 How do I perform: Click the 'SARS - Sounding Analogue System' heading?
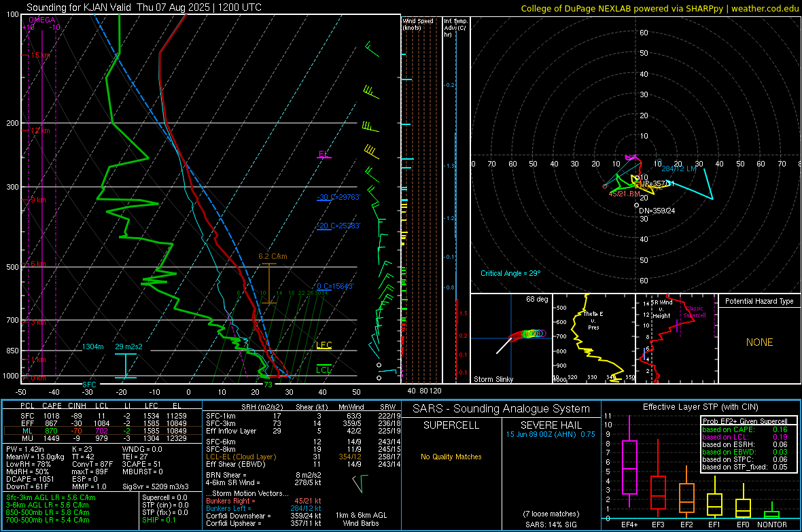point(501,409)
